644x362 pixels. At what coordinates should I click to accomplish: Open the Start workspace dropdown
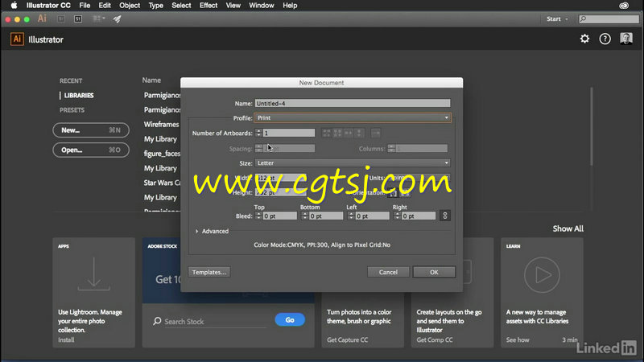(557, 19)
